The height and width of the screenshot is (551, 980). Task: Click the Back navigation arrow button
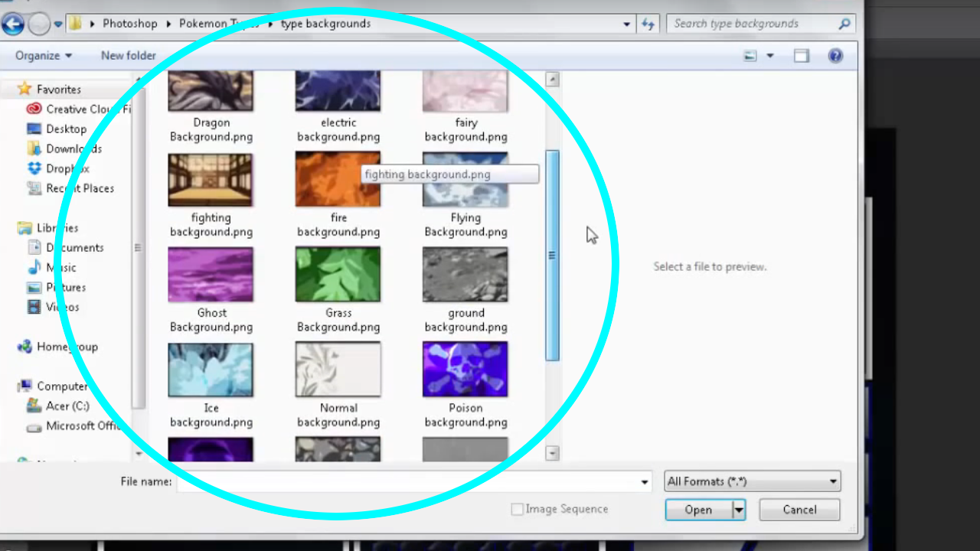tap(13, 24)
